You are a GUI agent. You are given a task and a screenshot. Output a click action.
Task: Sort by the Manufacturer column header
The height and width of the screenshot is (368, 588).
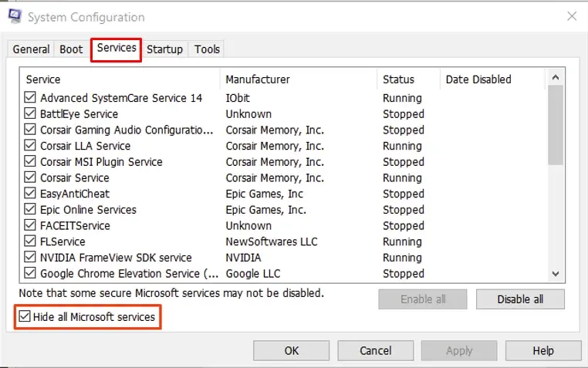[x=299, y=79]
